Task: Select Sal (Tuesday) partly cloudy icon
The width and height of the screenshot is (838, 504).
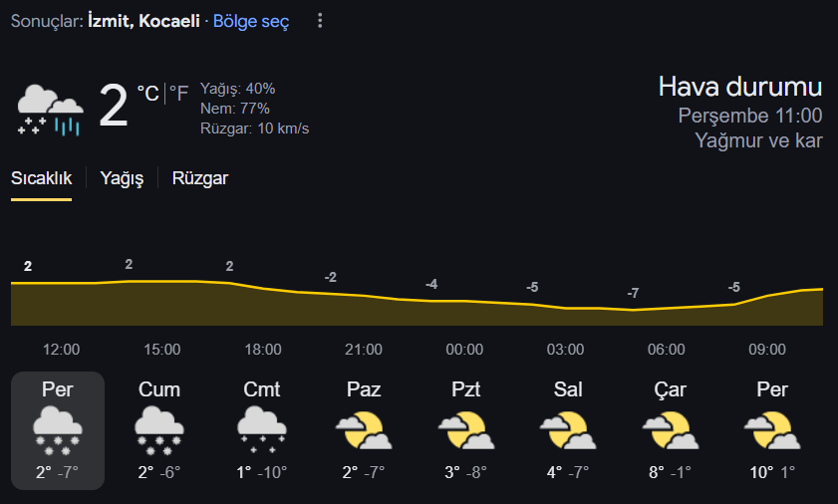Action: point(568,430)
